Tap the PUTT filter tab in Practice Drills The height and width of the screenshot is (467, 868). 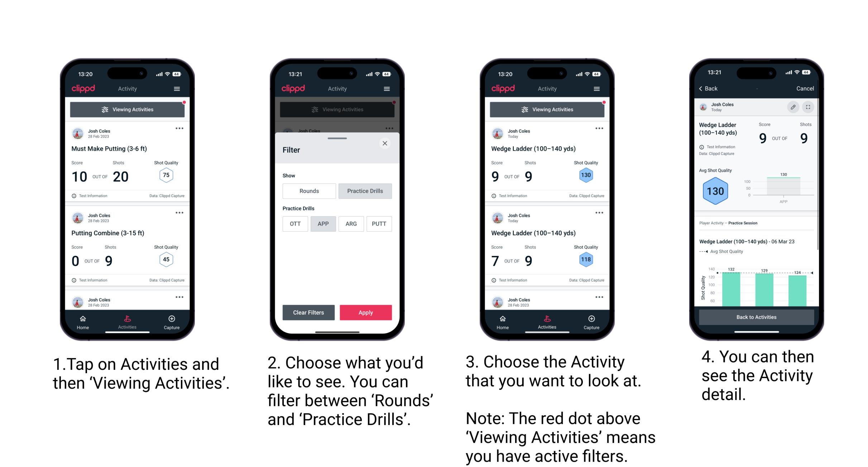pyautogui.click(x=379, y=223)
